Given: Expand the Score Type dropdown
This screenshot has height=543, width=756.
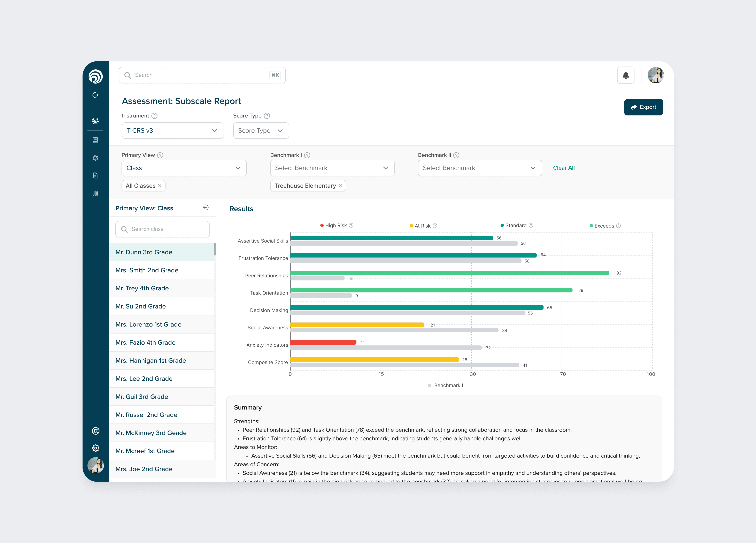Looking at the screenshot, I should [x=261, y=131].
